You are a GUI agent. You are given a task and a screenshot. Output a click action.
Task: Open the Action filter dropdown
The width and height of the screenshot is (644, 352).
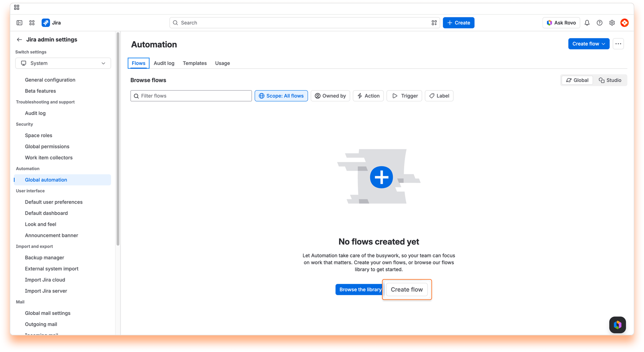pyautogui.click(x=368, y=96)
